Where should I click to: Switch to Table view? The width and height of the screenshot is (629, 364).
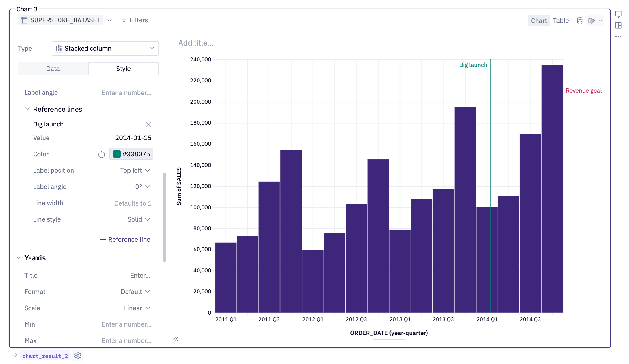[561, 21]
